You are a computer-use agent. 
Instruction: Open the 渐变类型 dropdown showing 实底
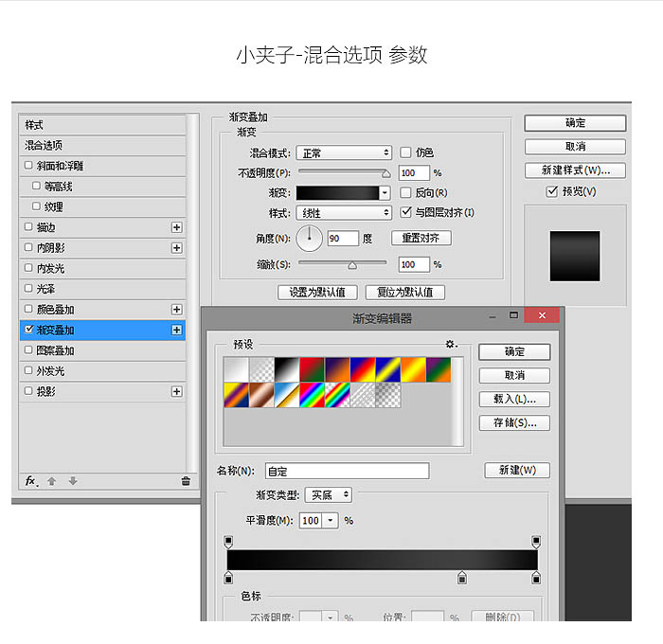point(328,494)
